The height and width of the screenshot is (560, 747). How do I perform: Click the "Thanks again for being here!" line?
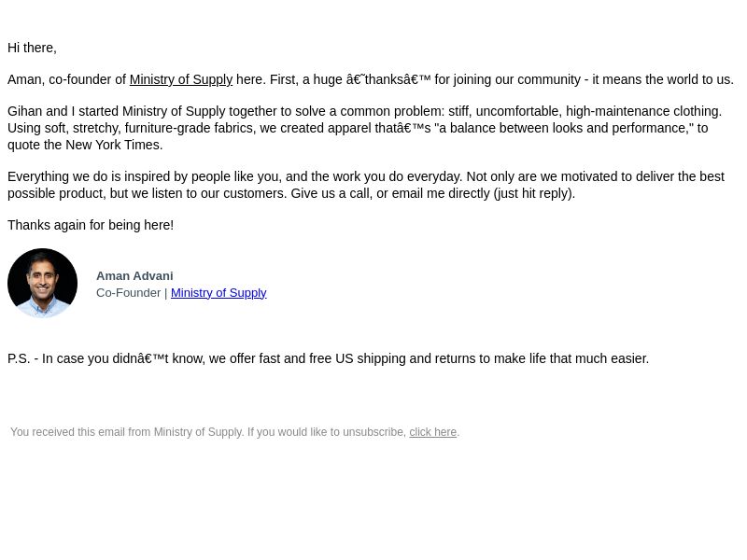91,225
